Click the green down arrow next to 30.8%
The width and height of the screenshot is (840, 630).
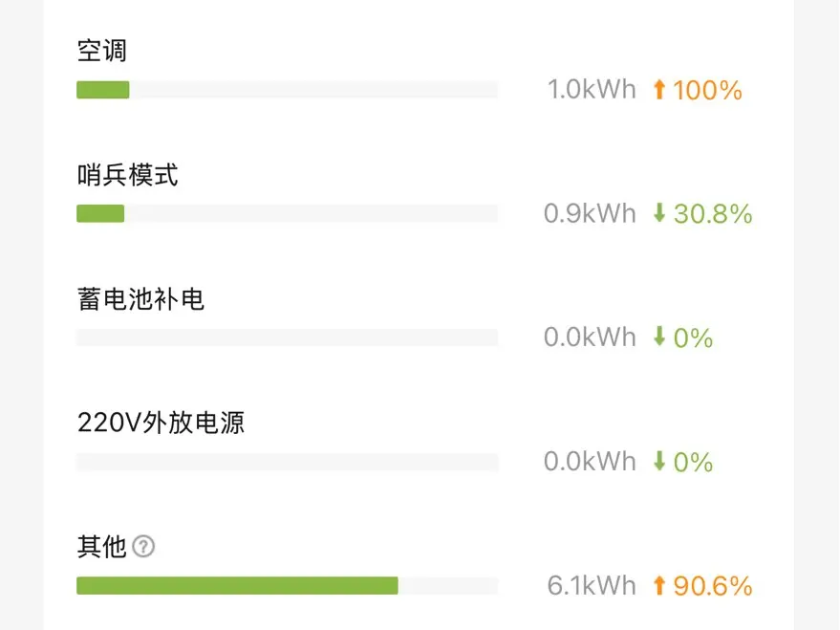tap(659, 212)
